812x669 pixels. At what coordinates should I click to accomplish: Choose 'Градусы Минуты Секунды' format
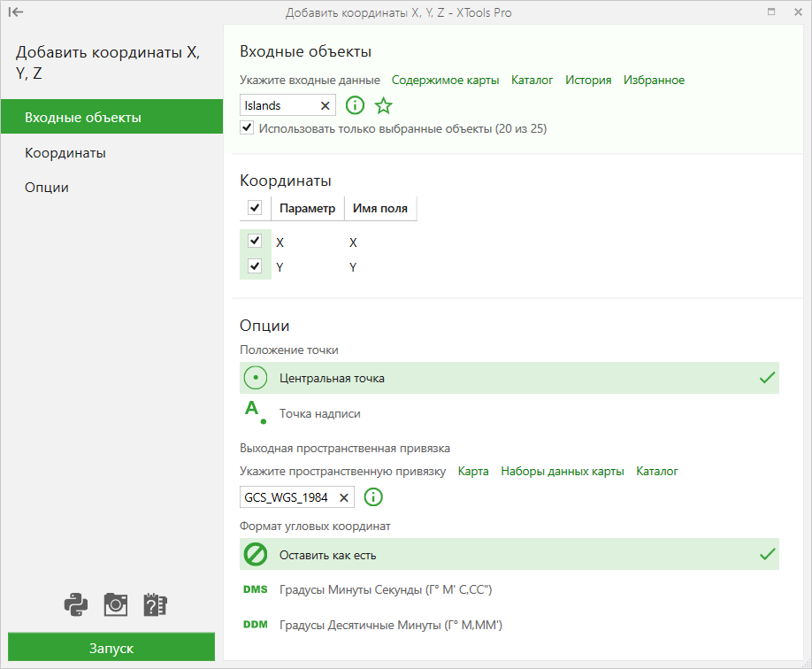click(x=509, y=589)
